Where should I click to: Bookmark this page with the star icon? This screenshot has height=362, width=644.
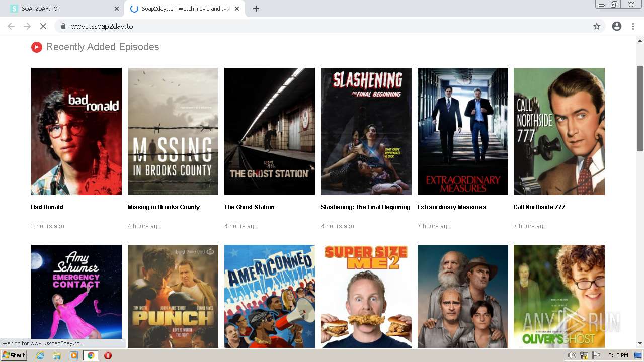coord(597,26)
